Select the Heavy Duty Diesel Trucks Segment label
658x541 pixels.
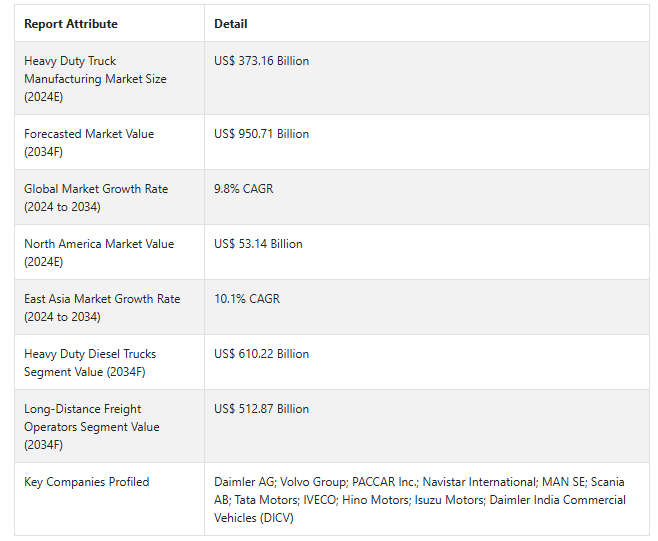[x=90, y=362]
